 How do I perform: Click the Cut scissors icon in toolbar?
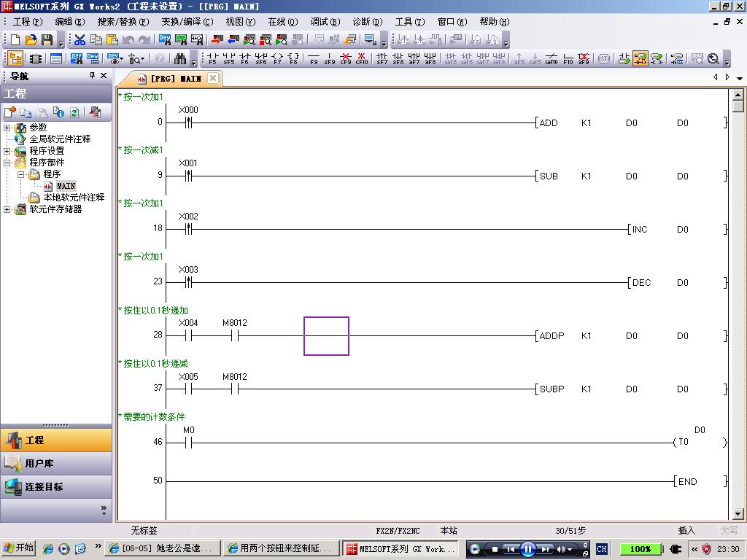[x=80, y=40]
